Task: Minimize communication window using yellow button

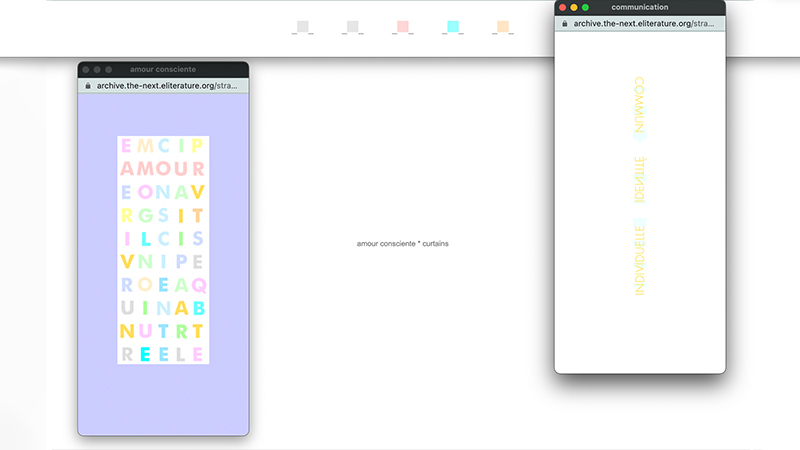Action: (574, 7)
